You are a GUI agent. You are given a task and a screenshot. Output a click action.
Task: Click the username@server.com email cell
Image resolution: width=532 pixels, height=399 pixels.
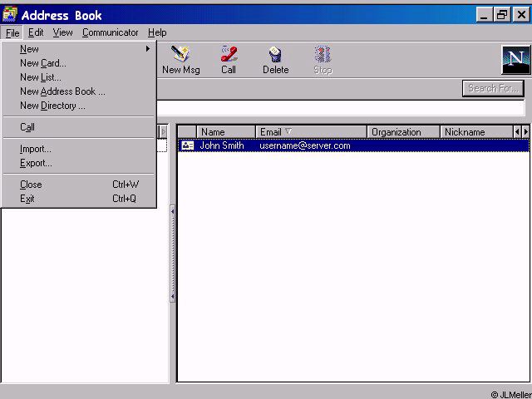305,145
